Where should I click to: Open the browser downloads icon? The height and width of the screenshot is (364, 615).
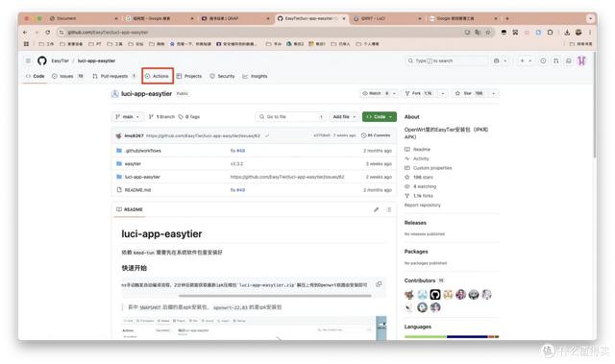point(567,33)
